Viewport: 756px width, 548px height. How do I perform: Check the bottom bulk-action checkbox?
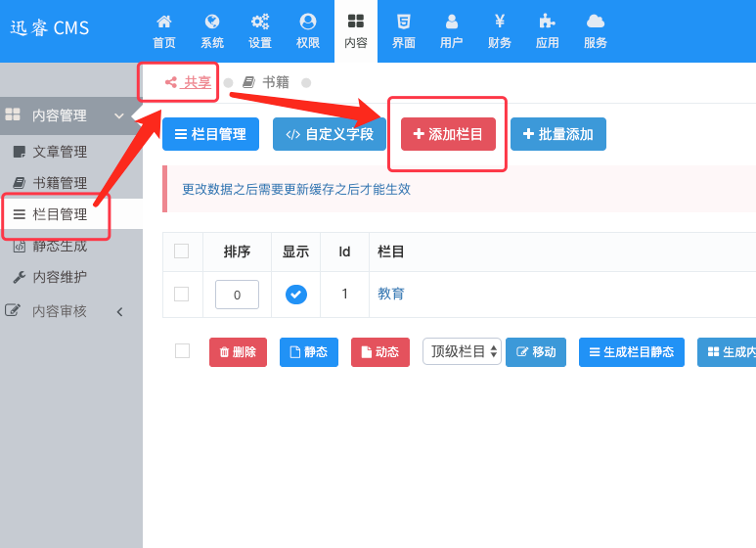(x=182, y=350)
